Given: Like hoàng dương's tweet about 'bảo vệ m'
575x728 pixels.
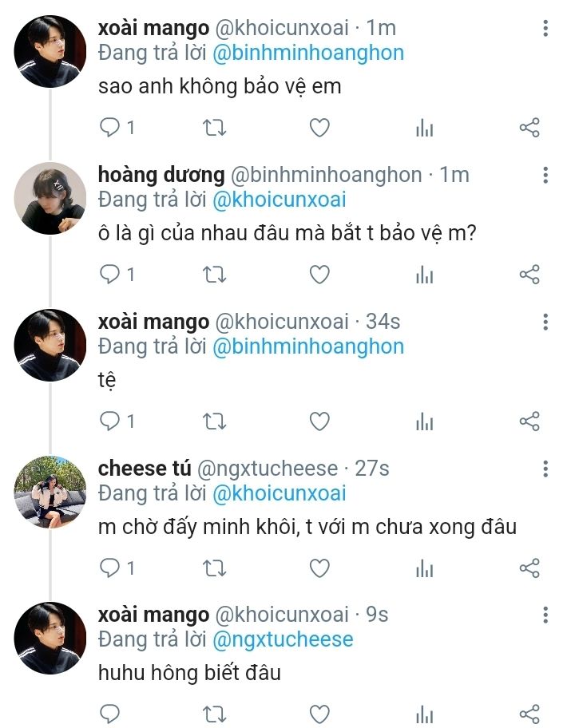Looking at the screenshot, I should coord(319,275).
